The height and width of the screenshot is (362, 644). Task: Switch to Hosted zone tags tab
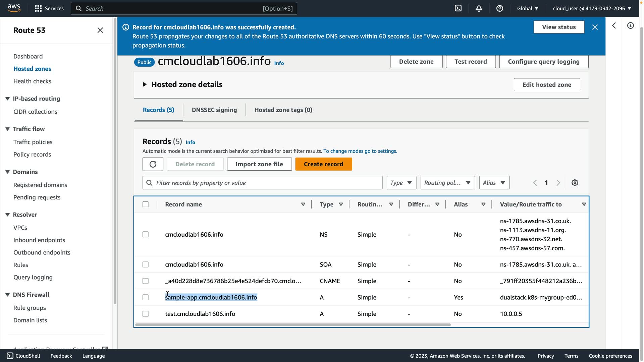(x=283, y=110)
